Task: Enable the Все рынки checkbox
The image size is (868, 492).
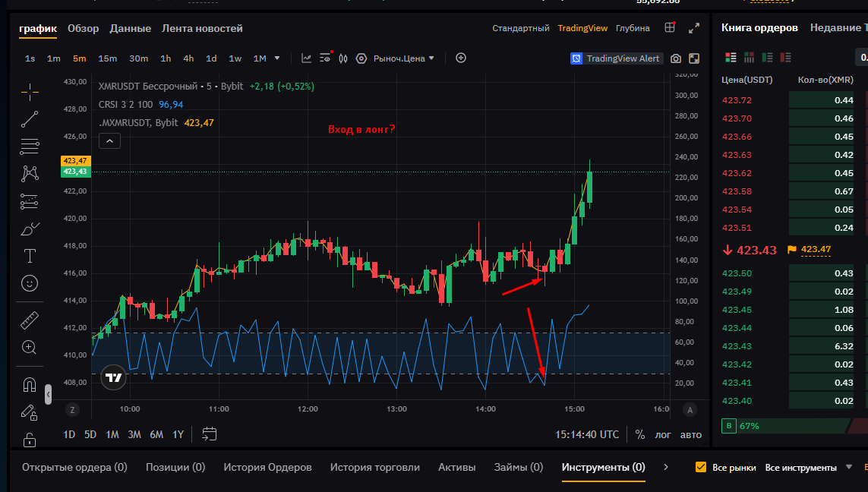Action: pos(701,467)
